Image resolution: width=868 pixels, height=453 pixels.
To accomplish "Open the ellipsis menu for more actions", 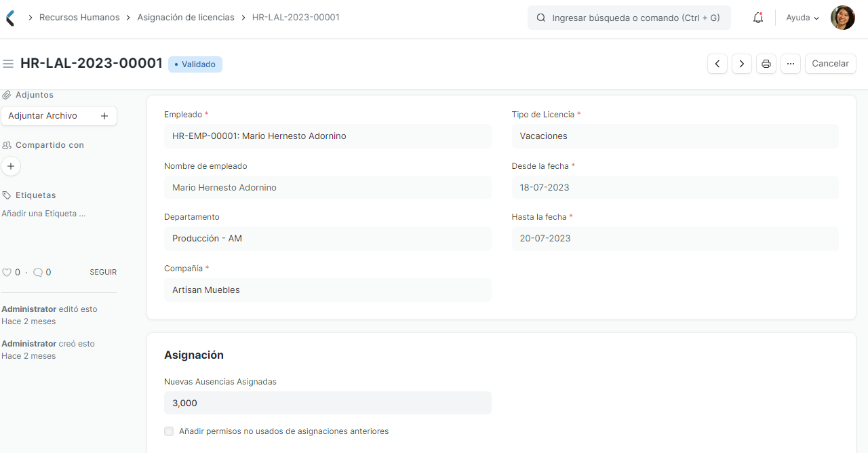I will (790, 63).
